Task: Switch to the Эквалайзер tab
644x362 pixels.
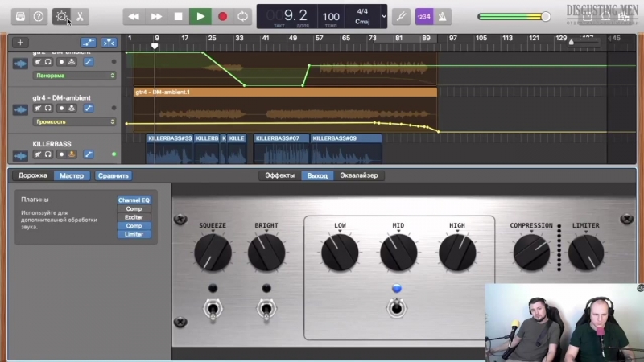Action: (358, 175)
